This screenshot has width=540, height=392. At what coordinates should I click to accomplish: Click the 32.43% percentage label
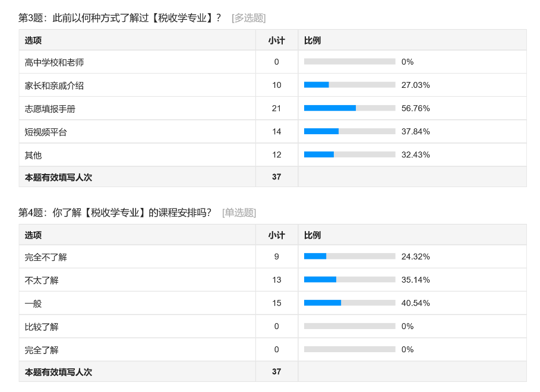click(x=415, y=154)
